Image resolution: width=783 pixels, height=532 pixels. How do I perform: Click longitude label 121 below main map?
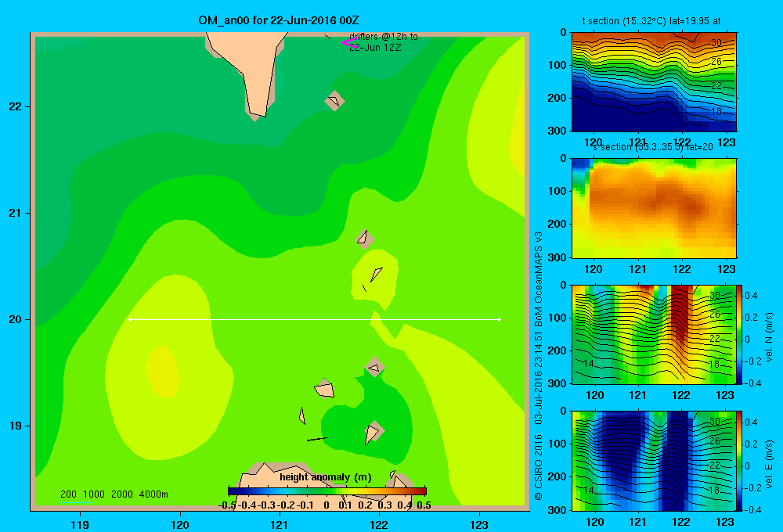click(280, 524)
